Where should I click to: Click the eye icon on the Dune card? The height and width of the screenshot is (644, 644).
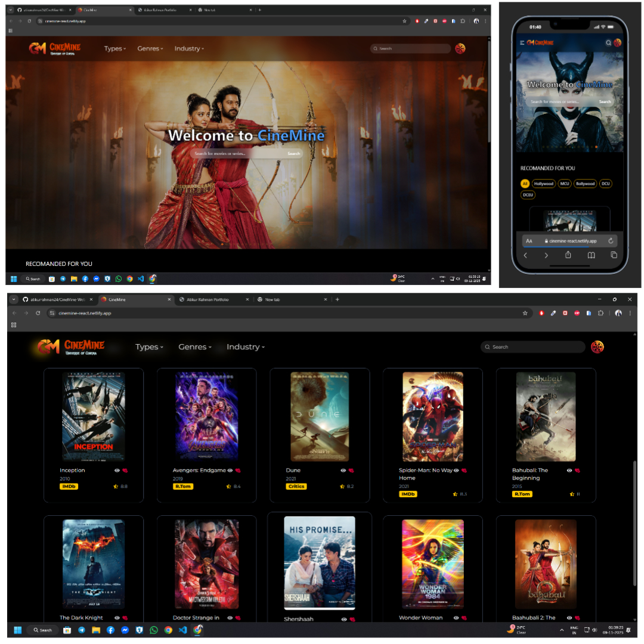pyautogui.click(x=343, y=470)
